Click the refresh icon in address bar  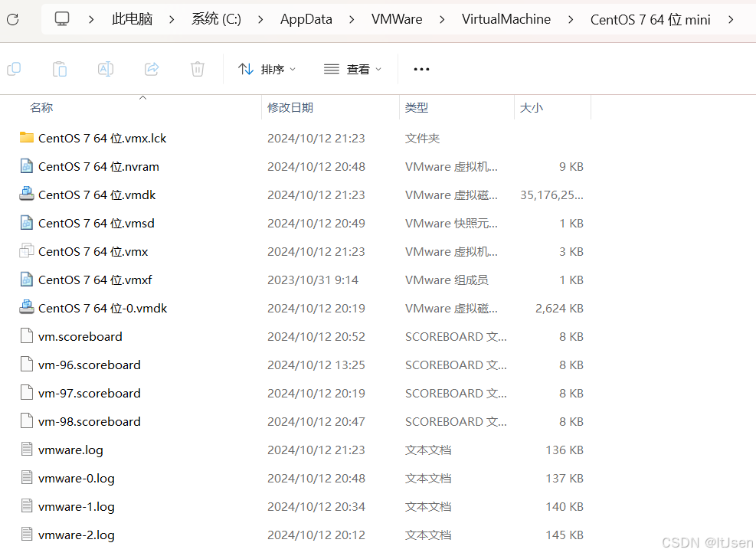[12, 19]
